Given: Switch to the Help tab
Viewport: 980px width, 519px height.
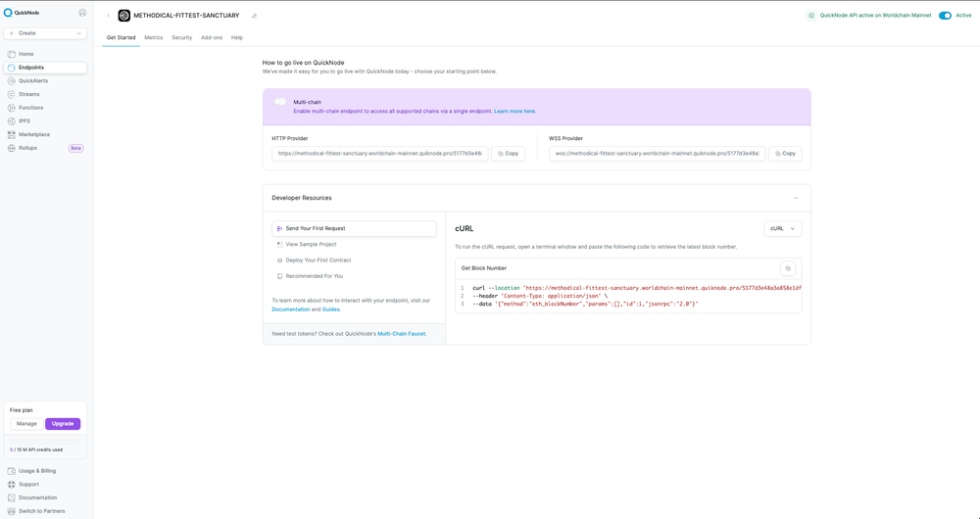Looking at the screenshot, I should (237, 37).
